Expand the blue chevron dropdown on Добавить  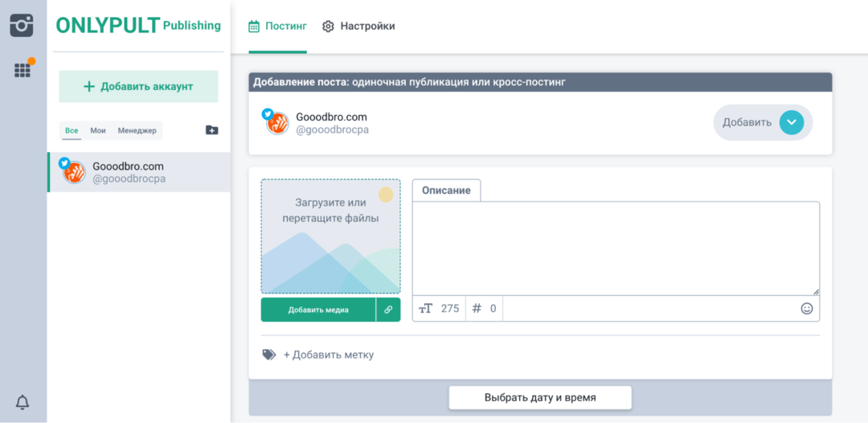(x=792, y=122)
